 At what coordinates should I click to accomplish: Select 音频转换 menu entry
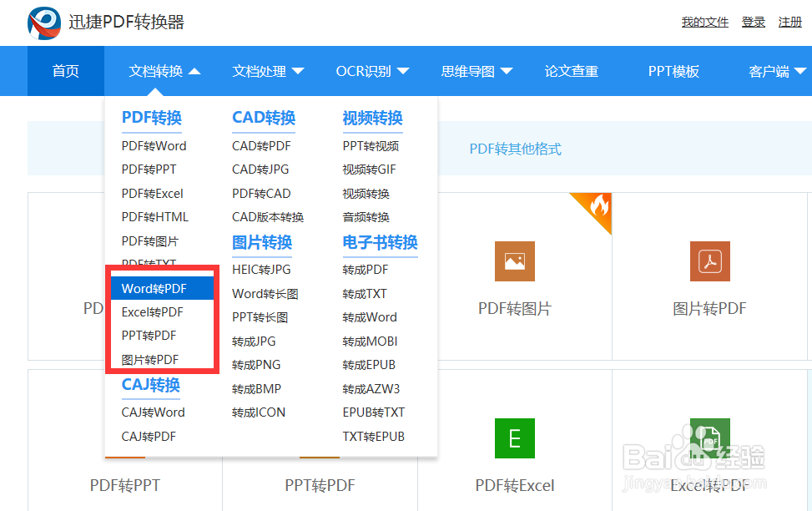coord(366,217)
